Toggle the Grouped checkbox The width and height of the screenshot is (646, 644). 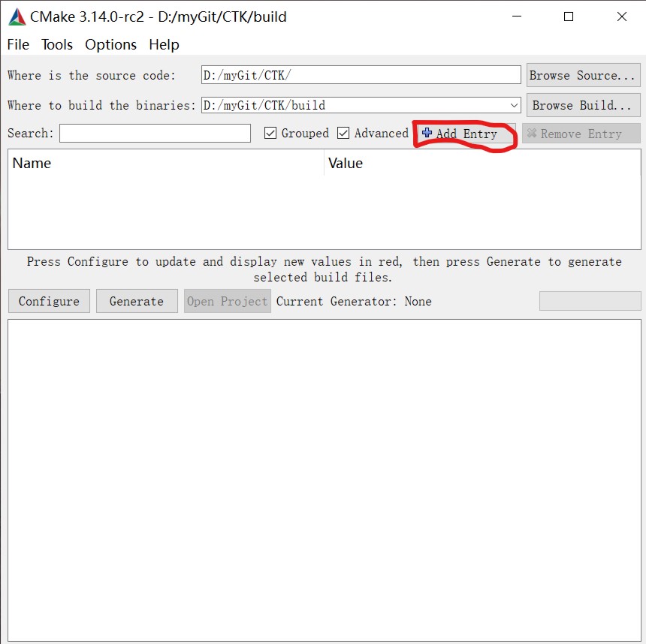tap(270, 133)
